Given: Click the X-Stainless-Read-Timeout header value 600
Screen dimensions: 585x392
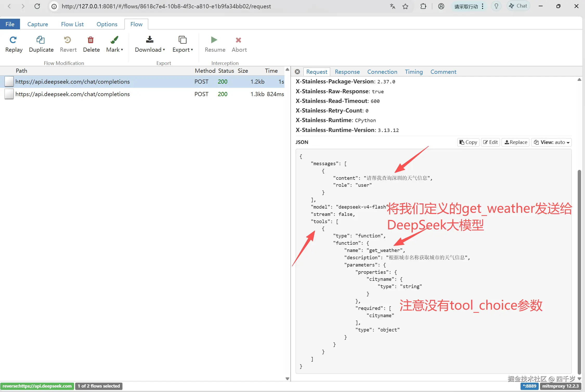Looking at the screenshot, I should pyautogui.click(x=375, y=101).
